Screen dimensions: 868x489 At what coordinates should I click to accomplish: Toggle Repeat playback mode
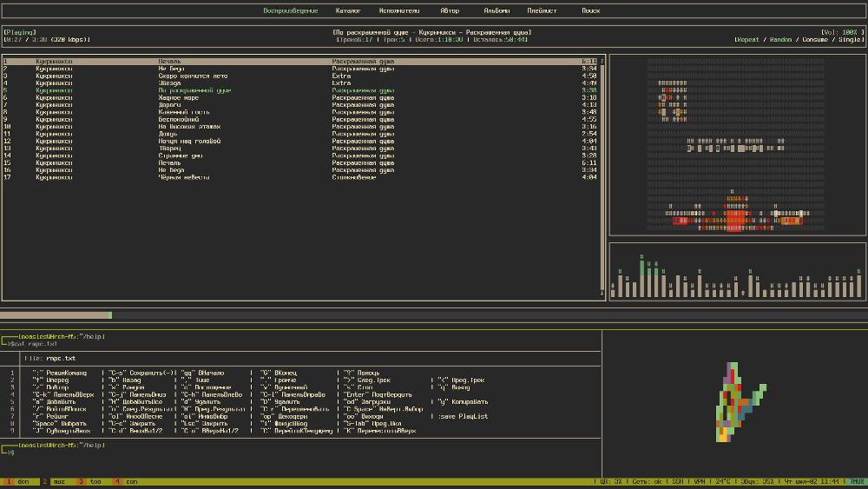pos(747,39)
